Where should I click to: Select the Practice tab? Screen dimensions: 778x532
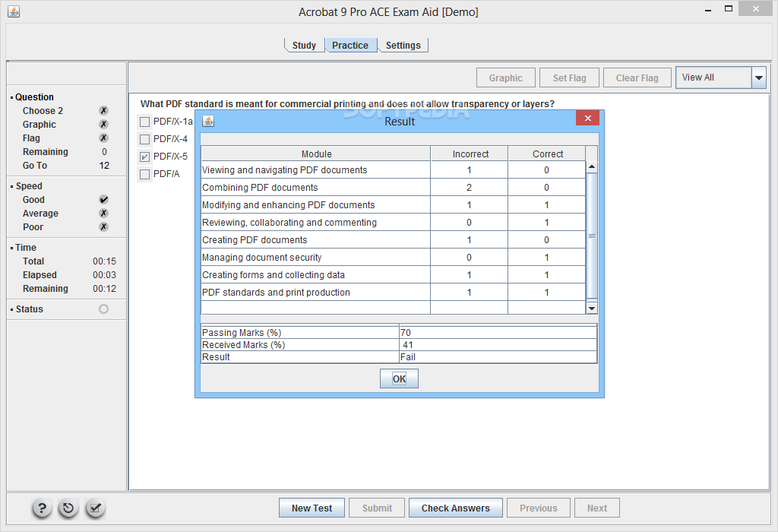coord(350,45)
